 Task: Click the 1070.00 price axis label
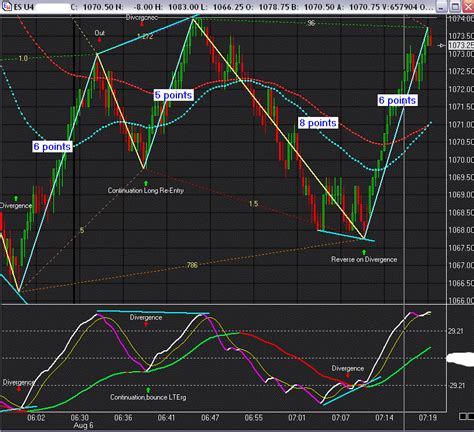tap(461, 160)
